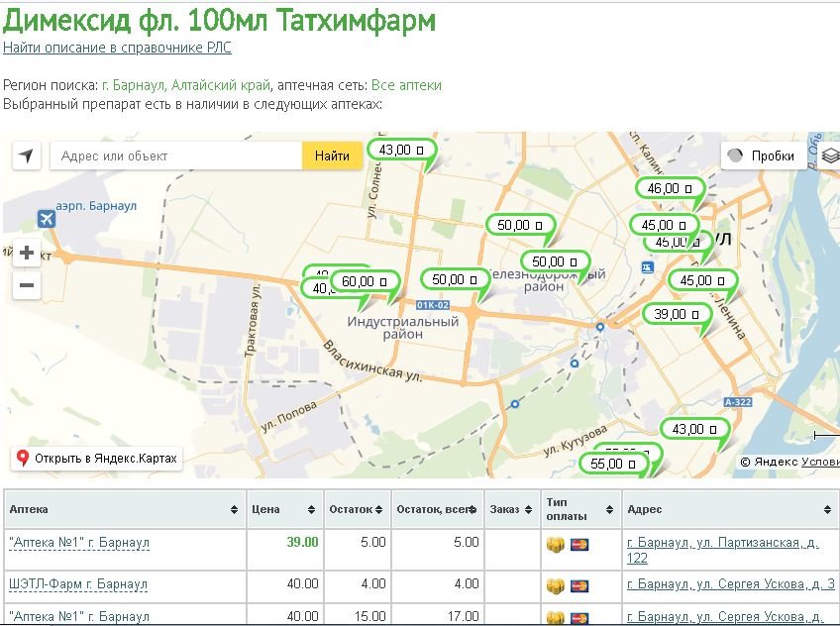Sort table by Аптека column
840x626 pixels.
125,509
